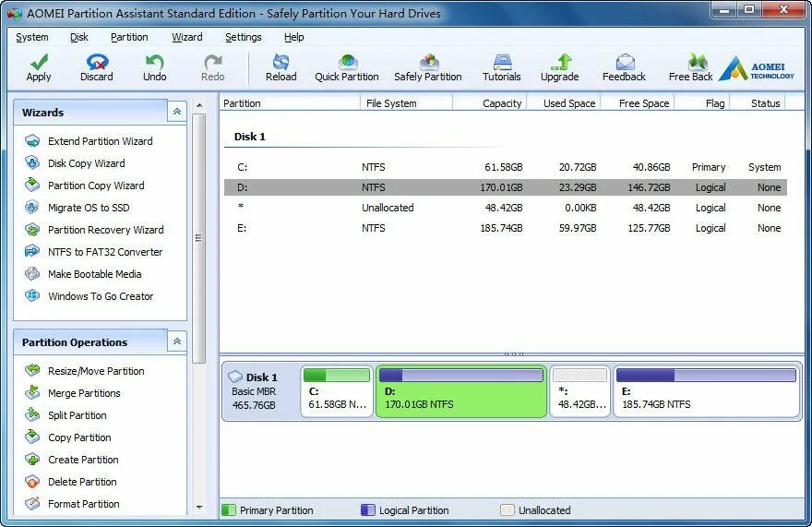Viewport: 812px width, 527px height.
Task: Open the Help menu
Action: (294, 37)
